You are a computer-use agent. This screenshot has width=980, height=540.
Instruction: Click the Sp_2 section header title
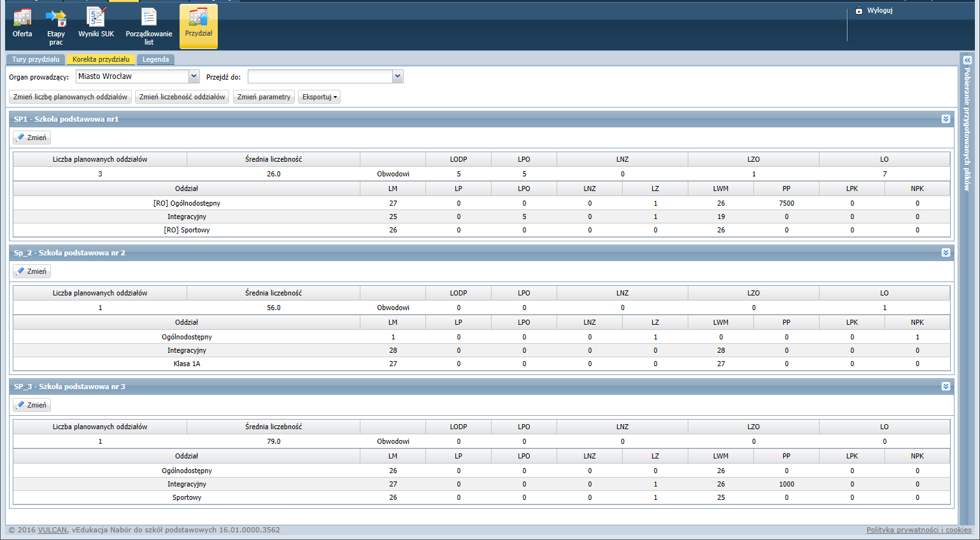tap(69, 253)
